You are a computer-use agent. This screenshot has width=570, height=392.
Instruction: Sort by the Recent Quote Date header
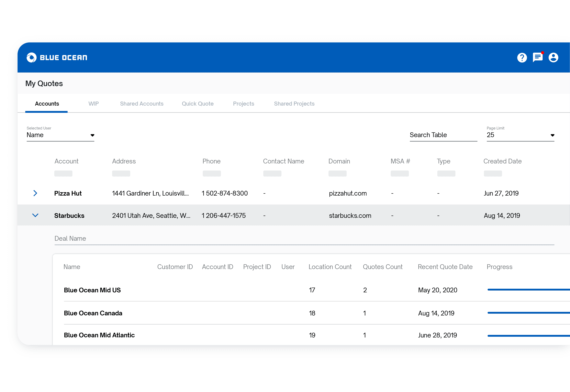(445, 267)
